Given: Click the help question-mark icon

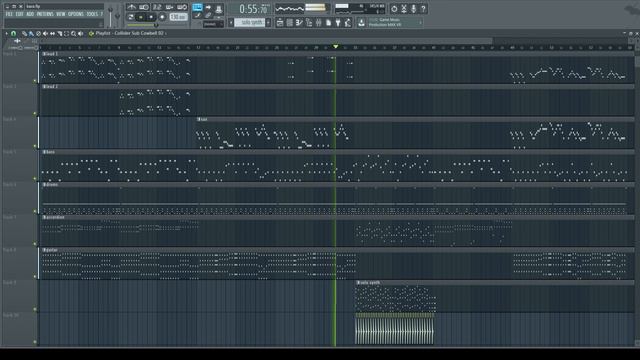Looking at the screenshot, I should pyautogui.click(x=423, y=9).
